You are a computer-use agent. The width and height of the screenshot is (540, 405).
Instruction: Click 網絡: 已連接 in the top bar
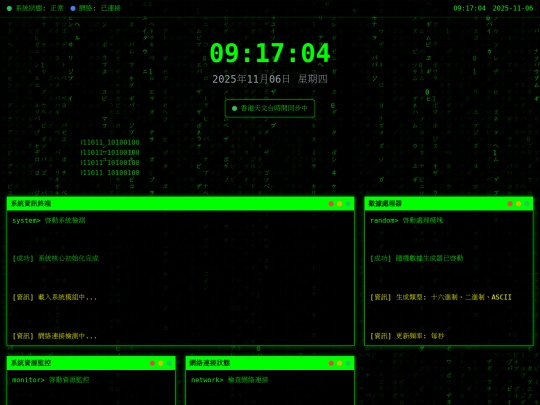point(100,8)
